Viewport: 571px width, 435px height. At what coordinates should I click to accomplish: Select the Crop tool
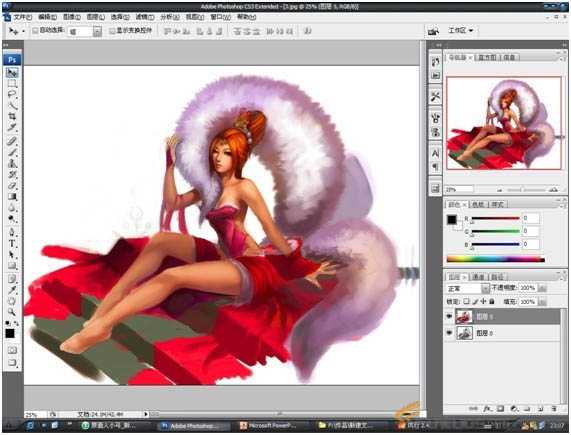tap(12, 116)
